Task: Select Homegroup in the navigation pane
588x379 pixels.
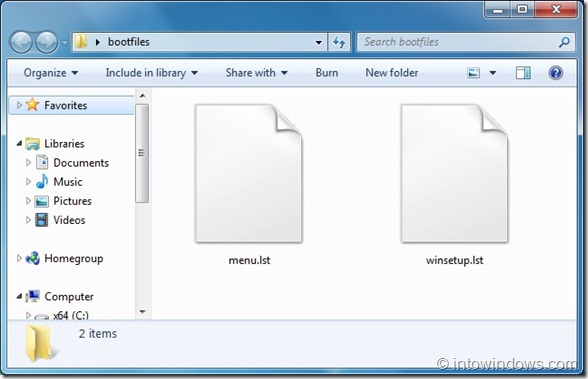Action: pos(74,258)
